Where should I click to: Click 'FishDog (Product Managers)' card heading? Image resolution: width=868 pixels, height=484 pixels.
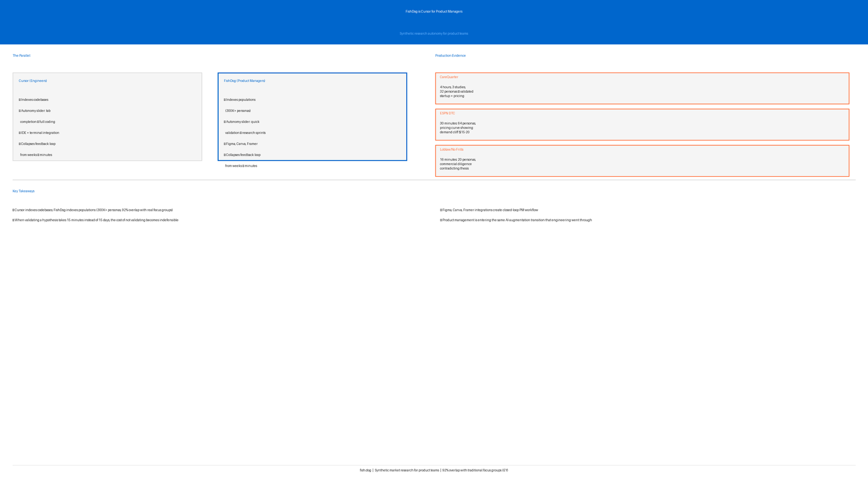point(245,81)
